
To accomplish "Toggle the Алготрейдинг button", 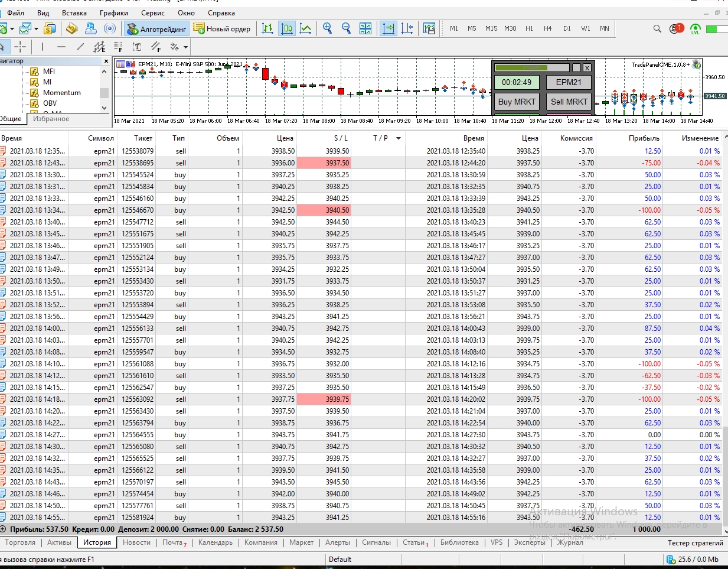I will [156, 28].
